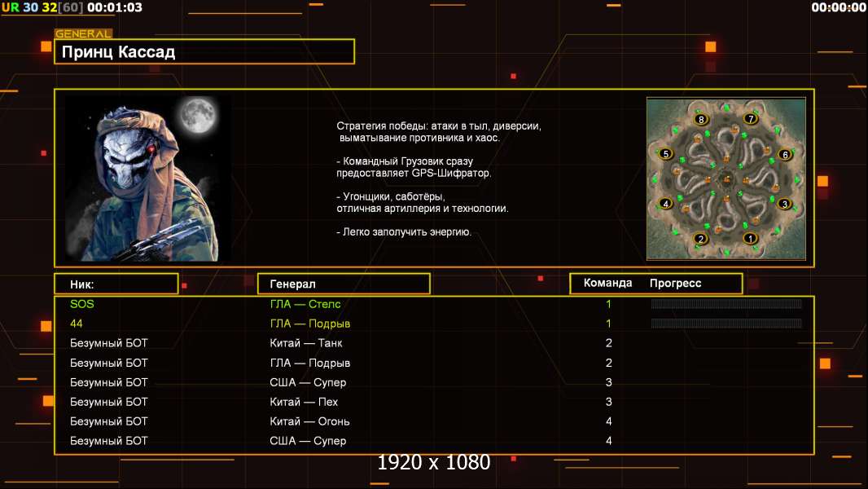Click the 'Команда' column header

[x=607, y=283]
